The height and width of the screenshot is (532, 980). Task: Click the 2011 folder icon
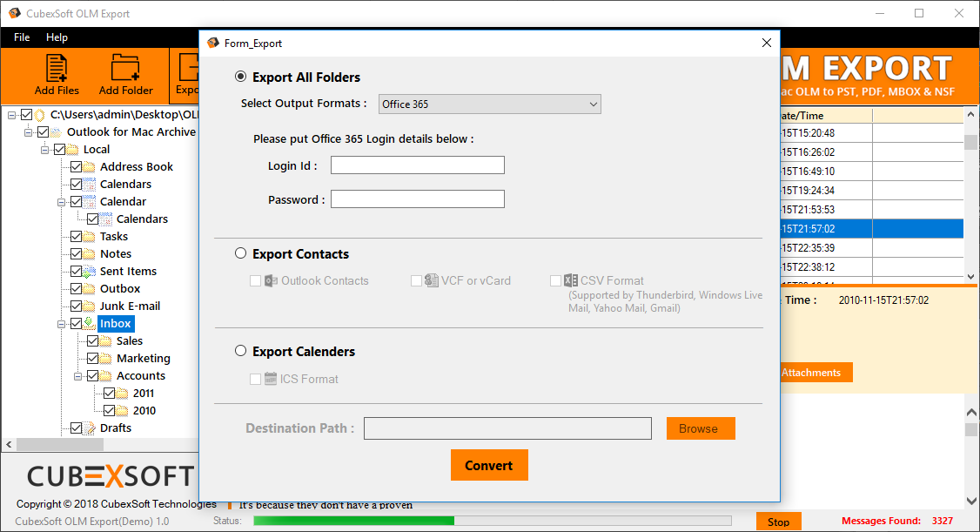click(123, 394)
